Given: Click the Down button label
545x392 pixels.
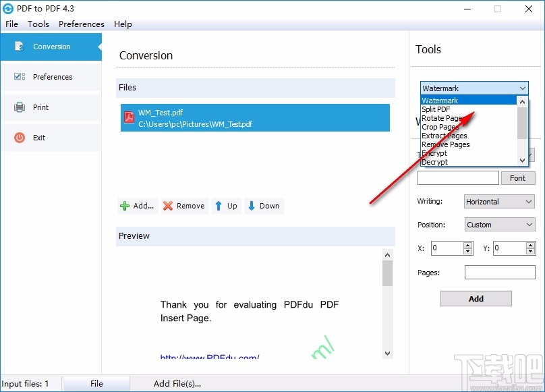Looking at the screenshot, I should 269,206.
